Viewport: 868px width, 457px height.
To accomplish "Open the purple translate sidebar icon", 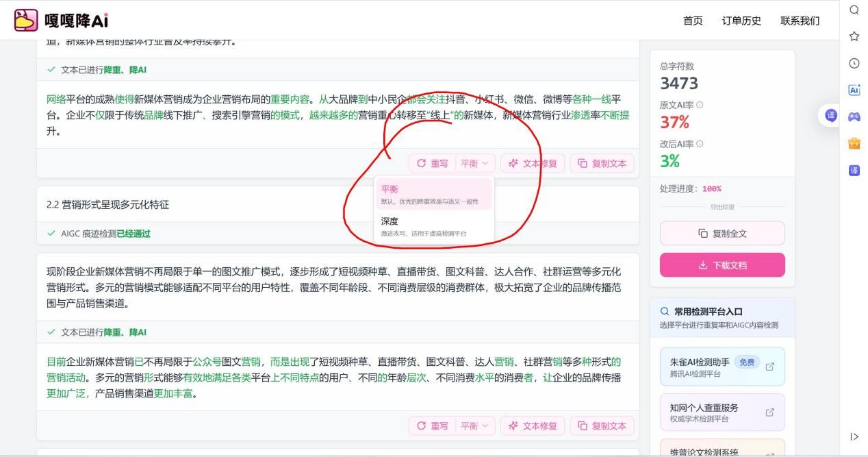I will coord(854,171).
